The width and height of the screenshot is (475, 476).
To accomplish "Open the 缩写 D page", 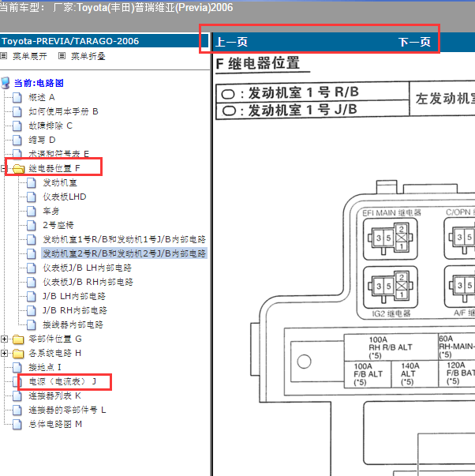I will [x=42, y=140].
